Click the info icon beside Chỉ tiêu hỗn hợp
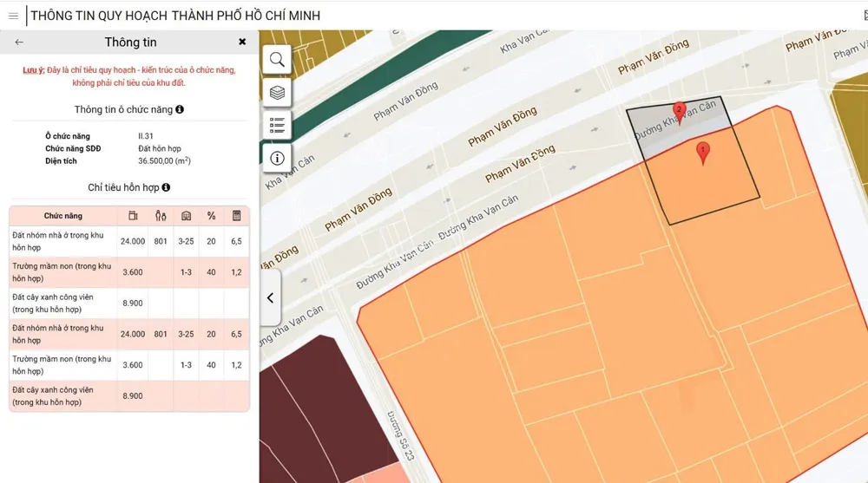Screen dimensions: 868x483 coord(166,187)
